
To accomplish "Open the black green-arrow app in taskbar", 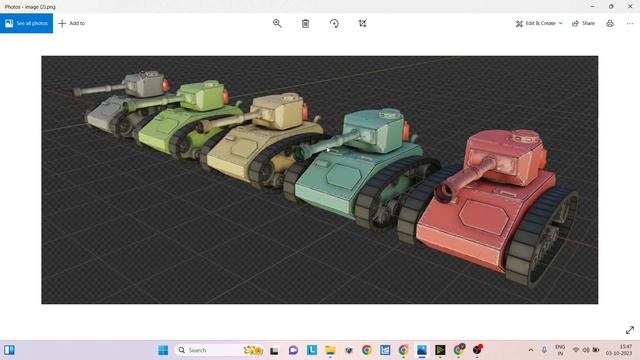I will point(440,350).
